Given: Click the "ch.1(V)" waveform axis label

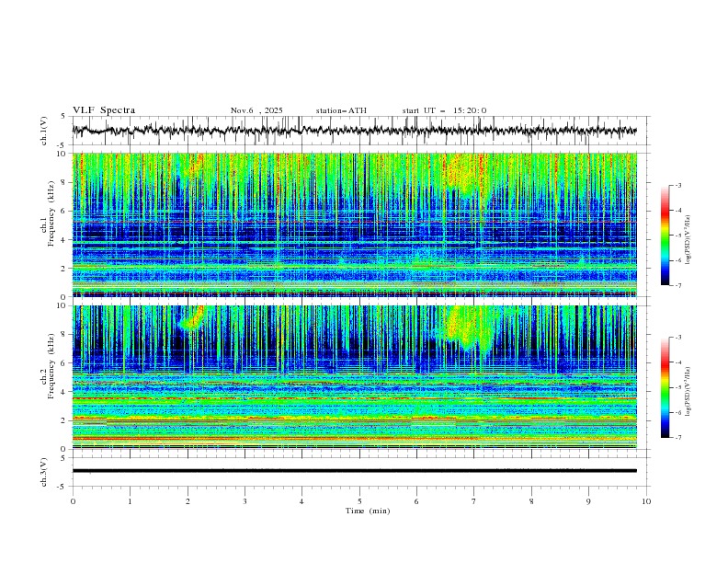Looking at the screenshot, I should tap(44, 131).
